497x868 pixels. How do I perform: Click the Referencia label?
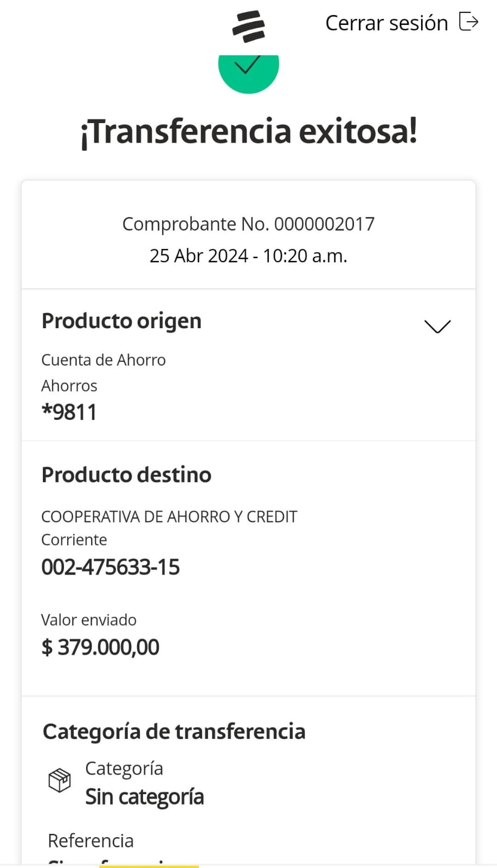tap(91, 841)
